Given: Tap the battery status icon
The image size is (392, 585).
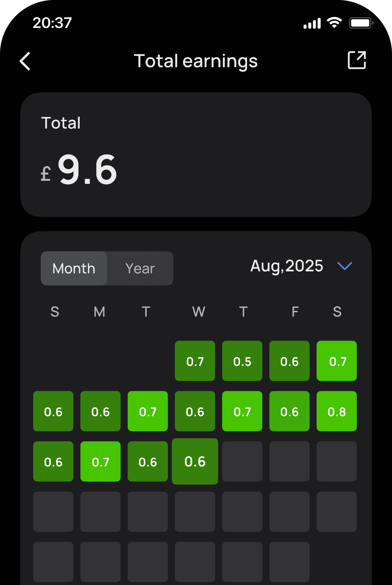Looking at the screenshot, I should click(361, 23).
